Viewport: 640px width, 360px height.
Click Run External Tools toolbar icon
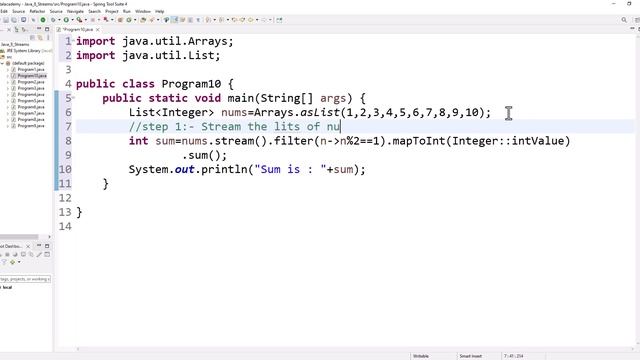[x=79, y=20]
